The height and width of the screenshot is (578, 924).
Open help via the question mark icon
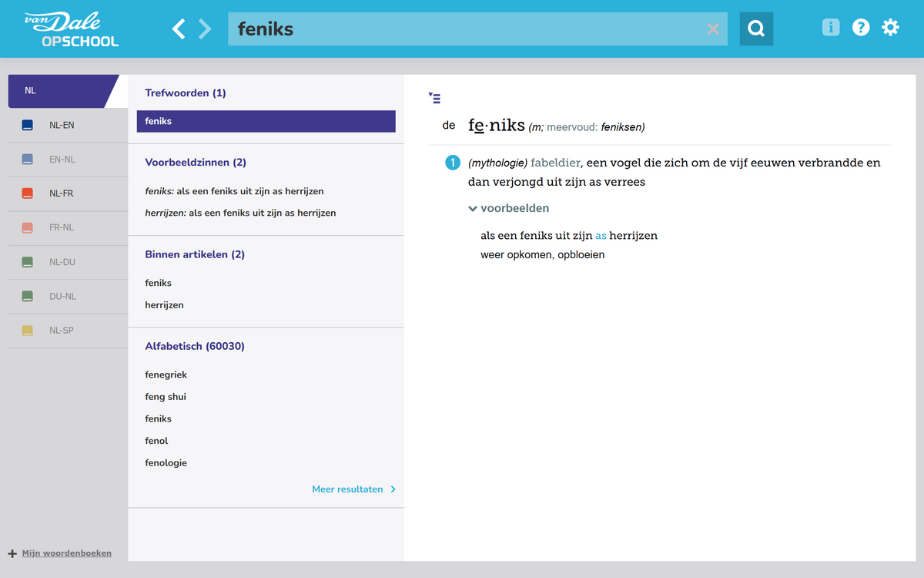861,28
